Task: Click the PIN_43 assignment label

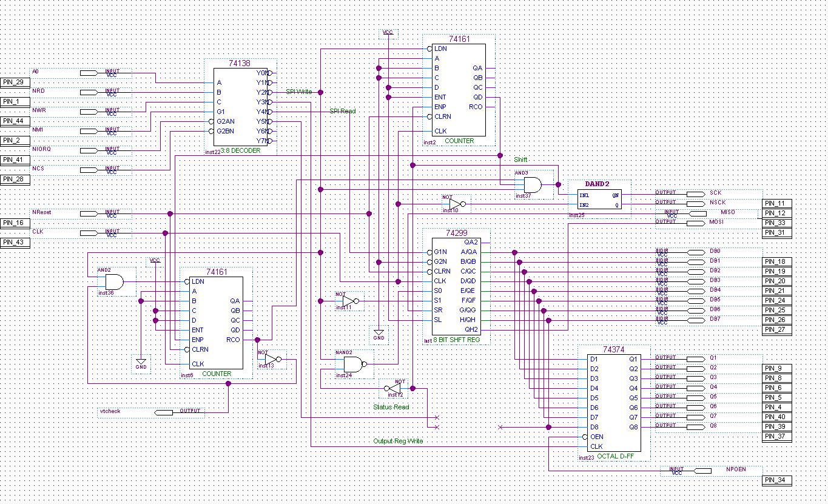Action: 15,242
